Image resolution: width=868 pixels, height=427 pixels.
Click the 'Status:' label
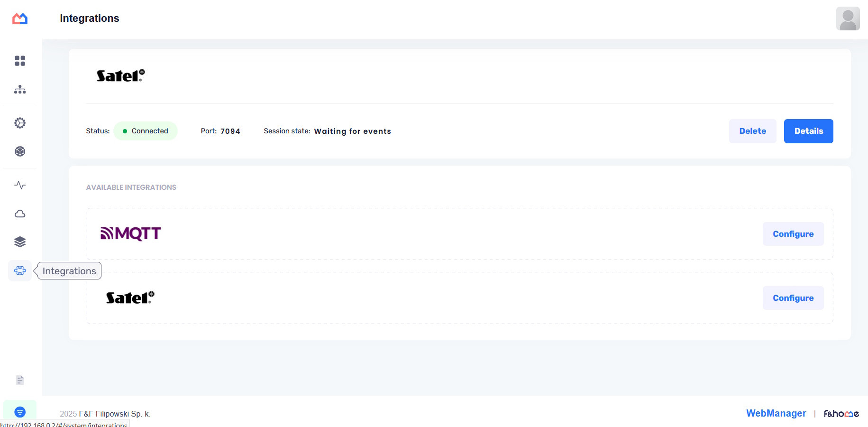point(98,131)
